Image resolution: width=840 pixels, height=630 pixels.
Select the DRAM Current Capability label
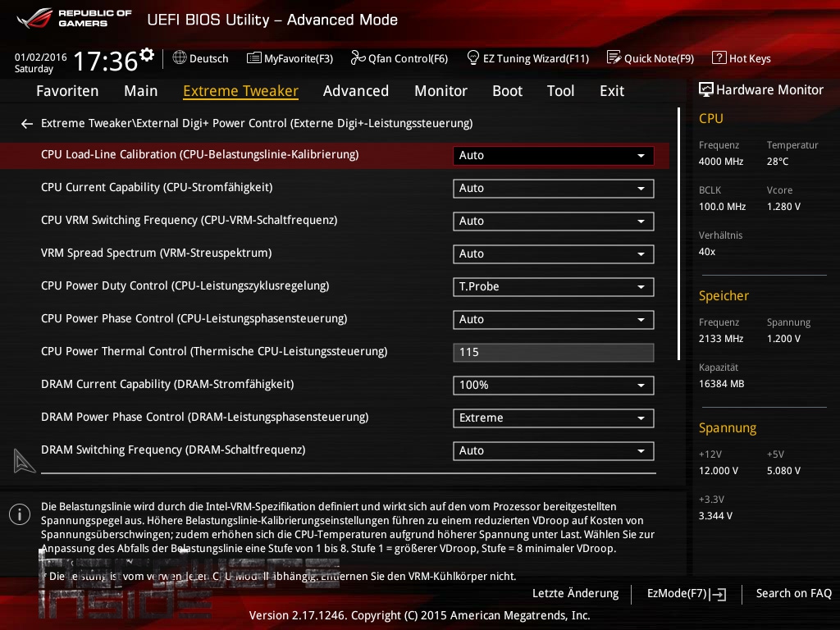tap(167, 384)
